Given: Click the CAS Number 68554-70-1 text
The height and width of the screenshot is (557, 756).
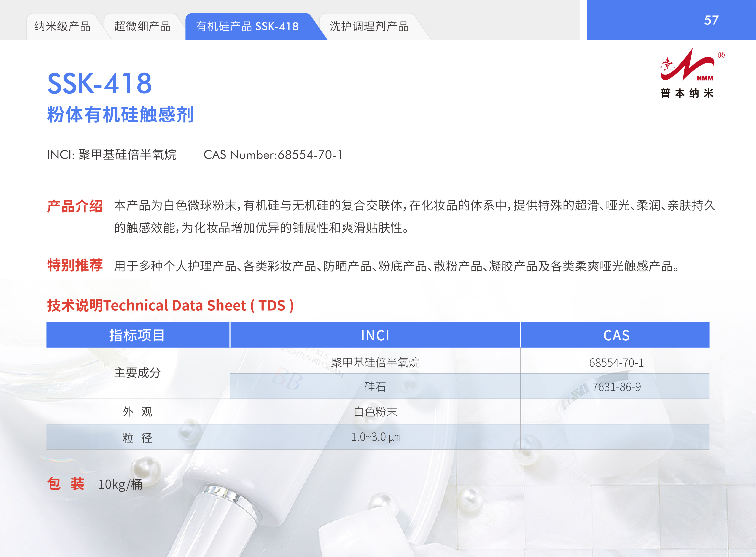Looking at the screenshot, I should pos(273,155).
